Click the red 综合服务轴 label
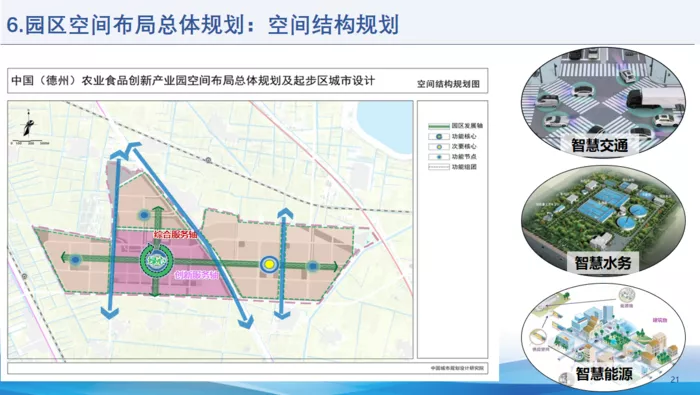 point(175,234)
